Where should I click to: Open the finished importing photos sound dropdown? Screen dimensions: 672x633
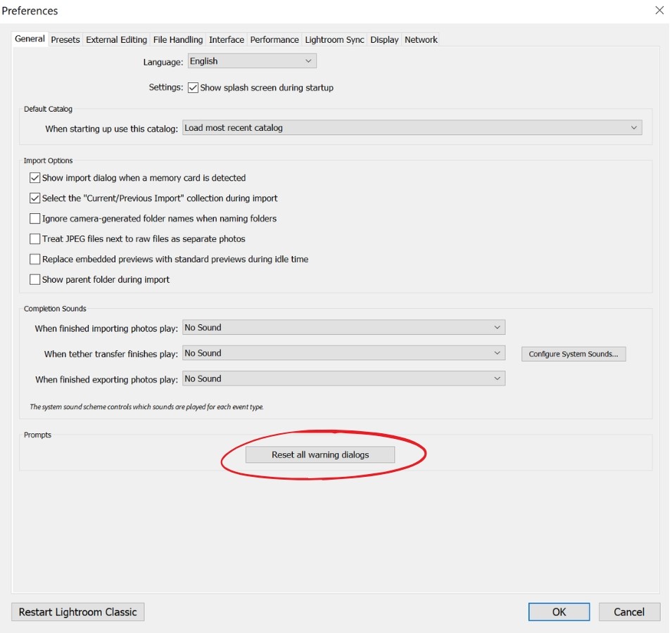tap(343, 327)
